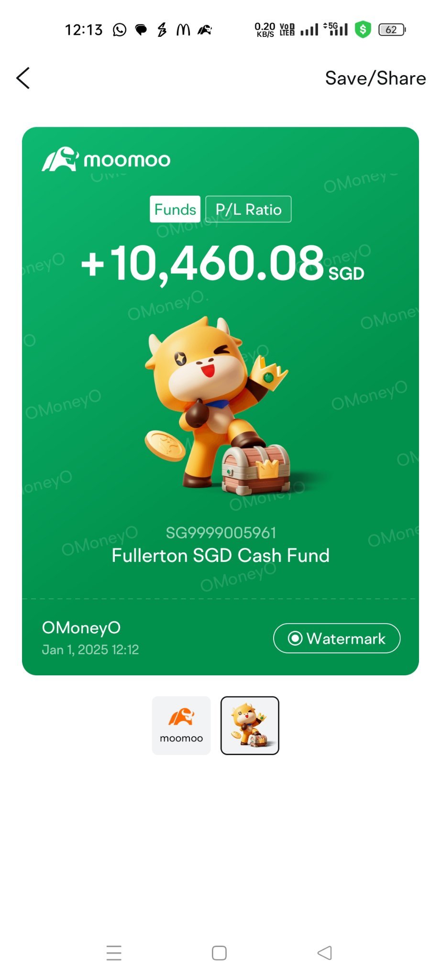Tap the Android home square icon
Screen dimensions: 441x980
(x=219, y=953)
